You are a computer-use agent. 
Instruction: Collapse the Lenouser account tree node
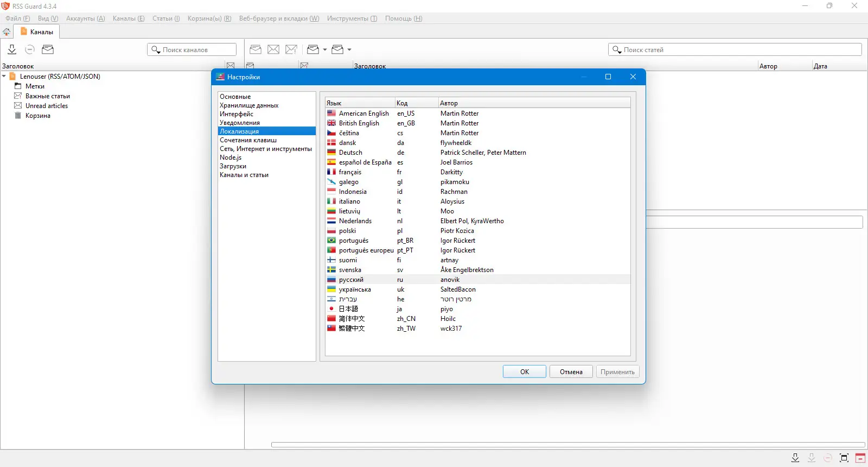4,77
